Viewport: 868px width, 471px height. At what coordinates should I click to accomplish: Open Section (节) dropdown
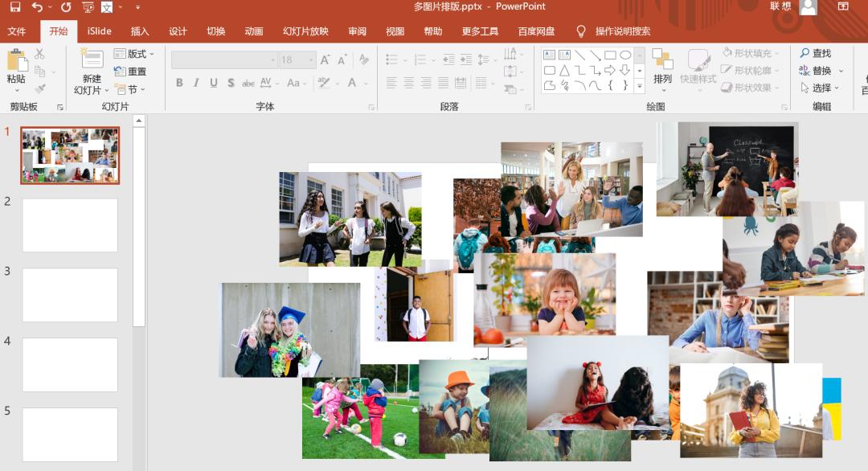point(129,89)
